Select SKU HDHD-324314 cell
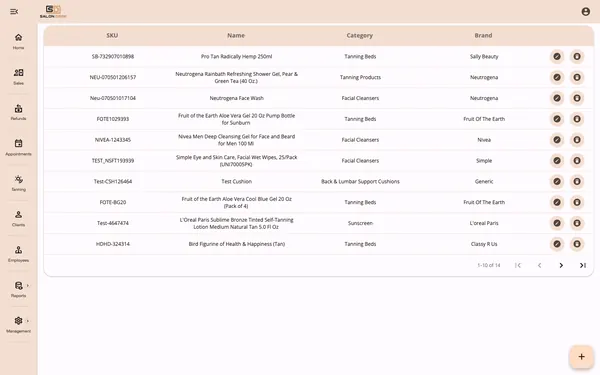The image size is (600, 375). [113, 244]
